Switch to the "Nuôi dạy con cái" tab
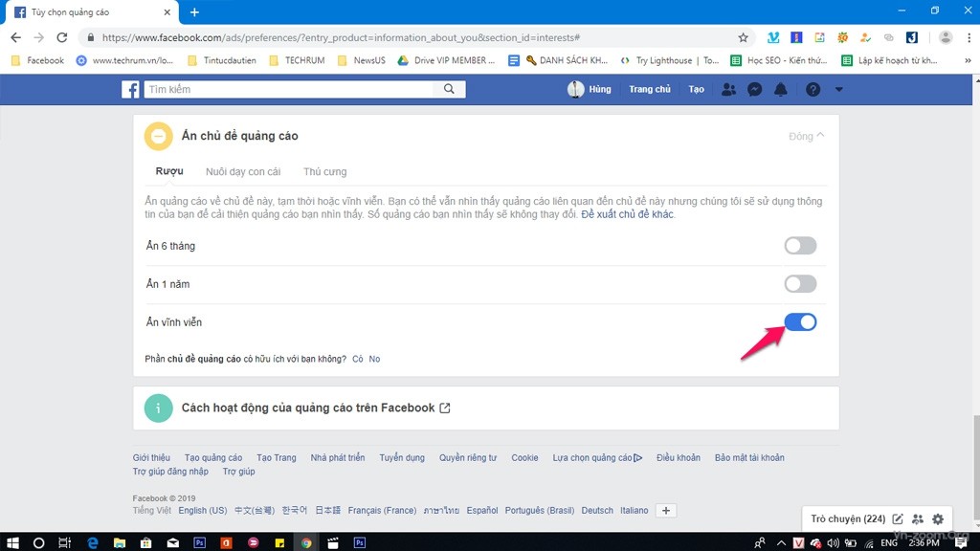980x551 pixels. tap(243, 172)
